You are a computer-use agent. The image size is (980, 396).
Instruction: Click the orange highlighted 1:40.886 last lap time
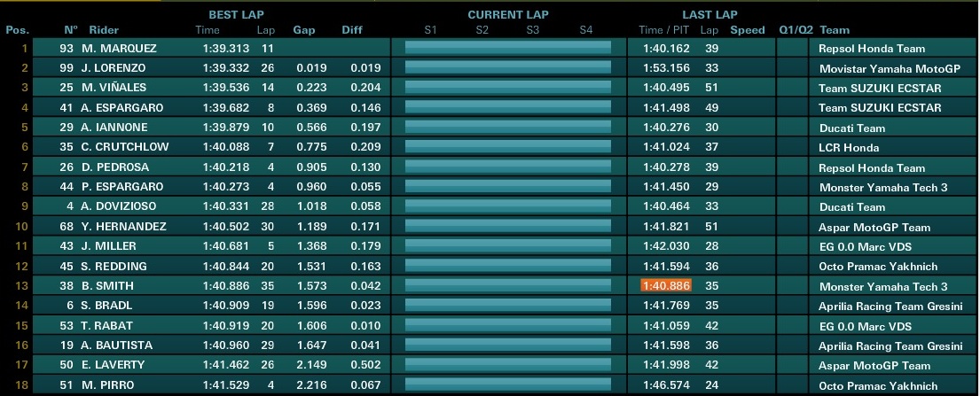[x=664, y=286]
